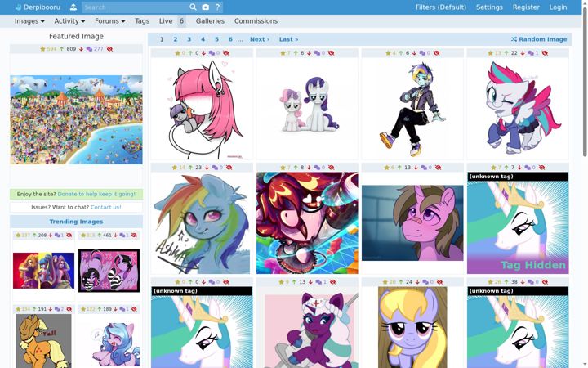
Task: Downvote the jacket boy character image
Action: [414, 53]
